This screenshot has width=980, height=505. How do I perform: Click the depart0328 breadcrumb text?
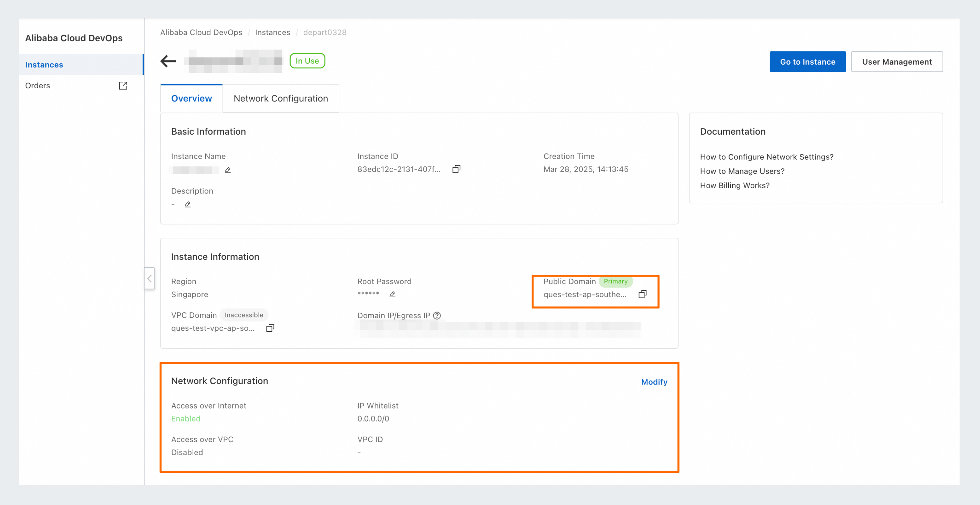[x=325, y=32]
